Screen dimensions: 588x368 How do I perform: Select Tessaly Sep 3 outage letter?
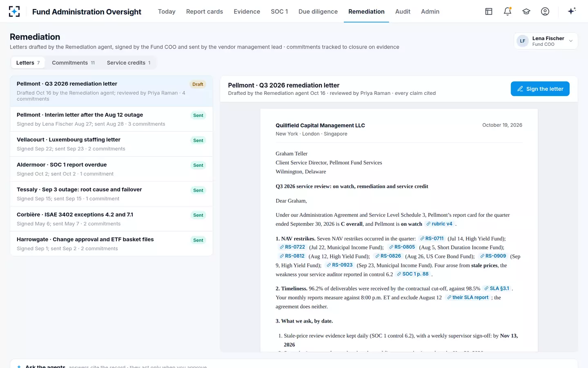[x=111, y=194]
